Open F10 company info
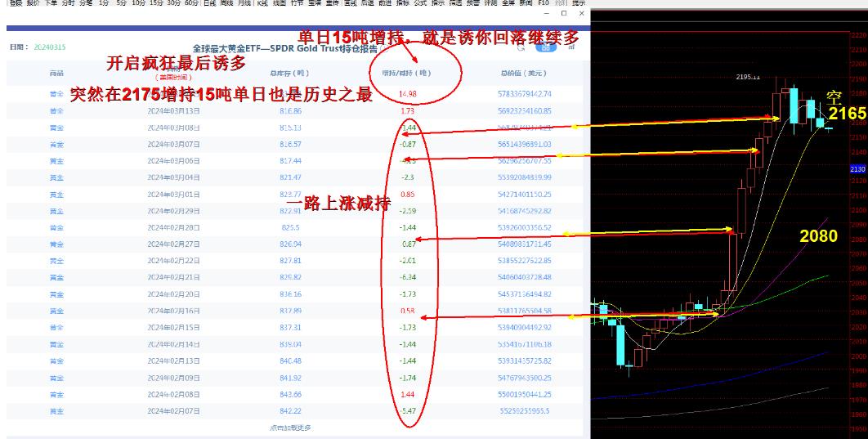This screenshot has width=868, height=439. [544, 2]
